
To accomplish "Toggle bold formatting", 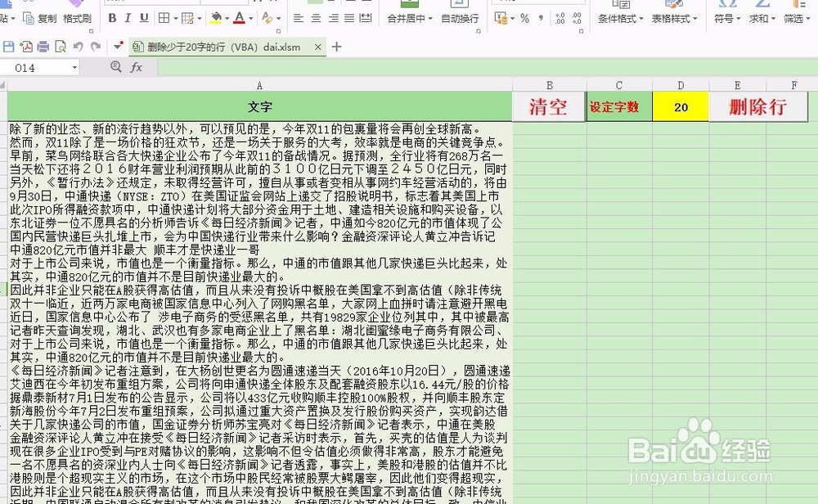I will [x=112, y=18].
